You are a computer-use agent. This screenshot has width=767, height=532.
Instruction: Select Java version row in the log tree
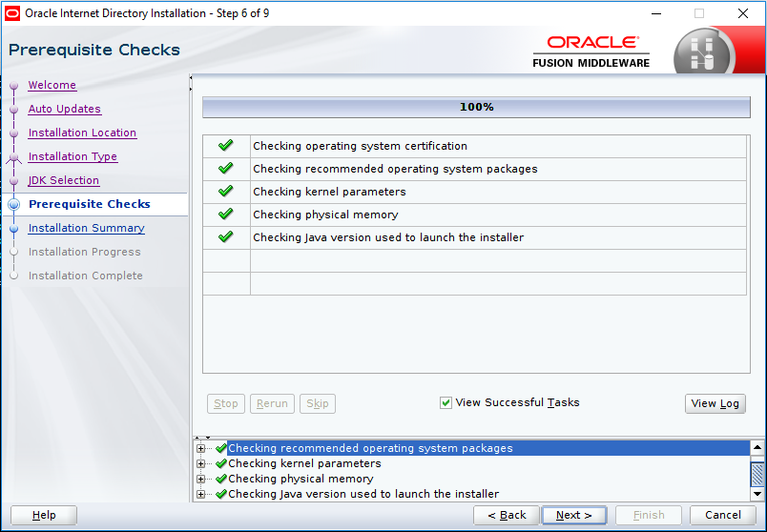pyautogui.click(x=363, y=494)
